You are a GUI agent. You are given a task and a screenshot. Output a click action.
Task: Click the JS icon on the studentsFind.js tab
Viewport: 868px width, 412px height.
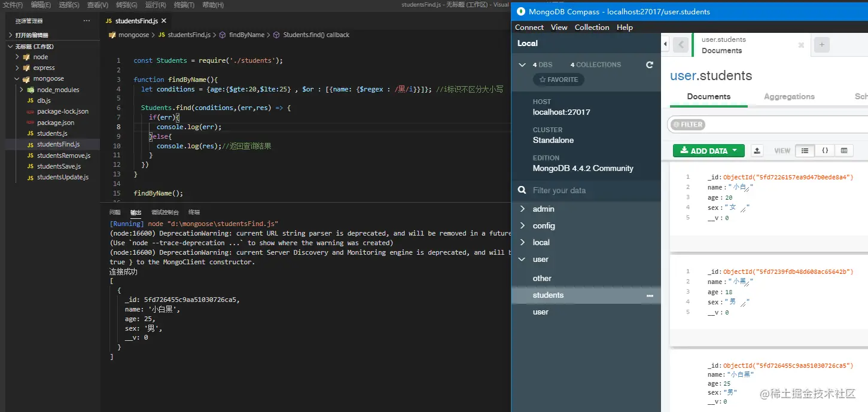click(x=109, y=21)
